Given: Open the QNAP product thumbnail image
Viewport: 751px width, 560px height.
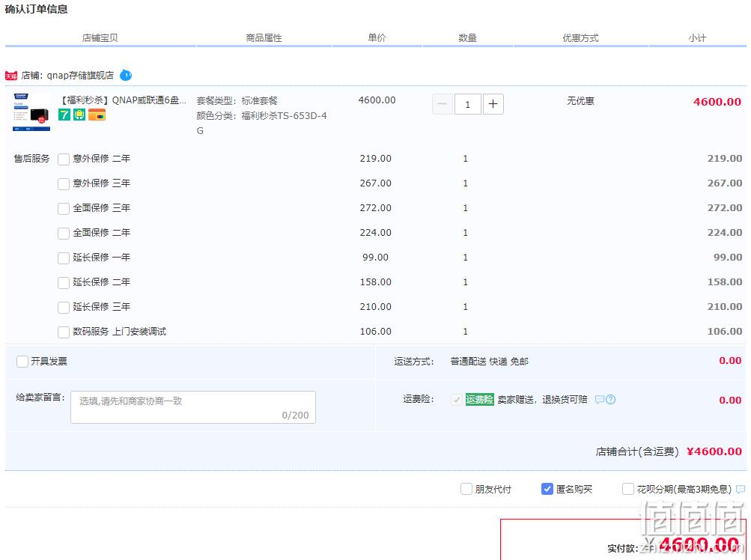Looking at the screenshot, I should pos(31,112).
